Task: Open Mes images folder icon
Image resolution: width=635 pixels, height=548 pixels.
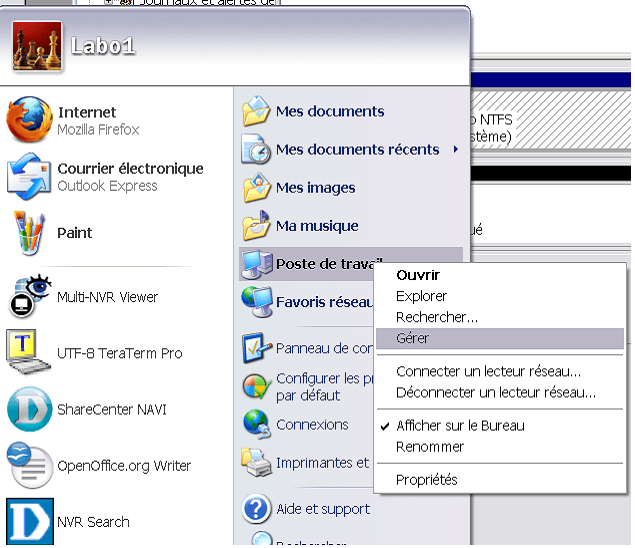Action: (x=256, y=187)
